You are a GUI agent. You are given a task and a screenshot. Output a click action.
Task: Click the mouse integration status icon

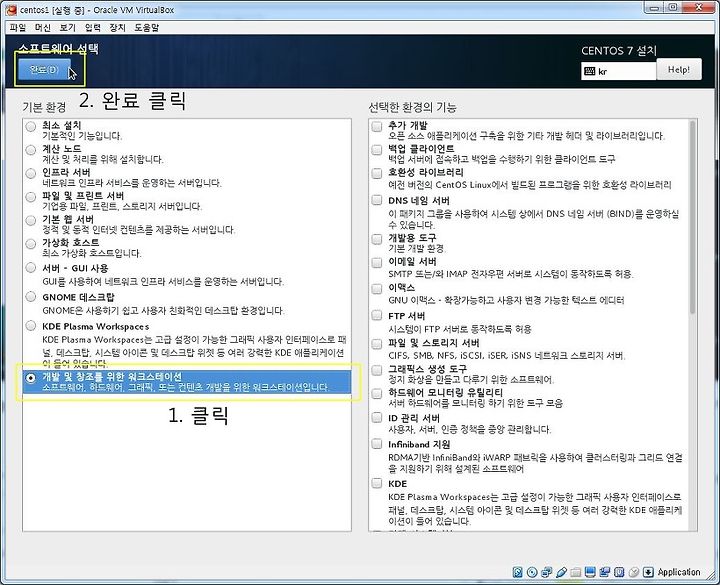point(634,572)
